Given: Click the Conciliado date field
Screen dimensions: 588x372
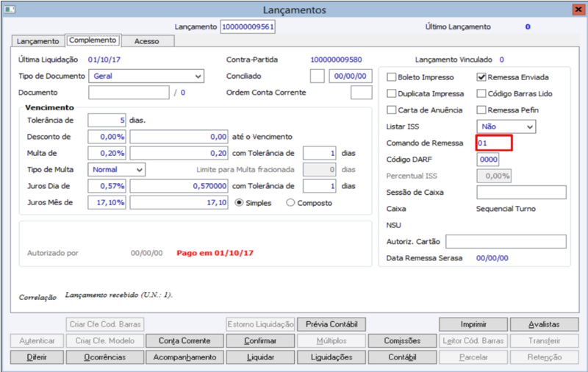Looking at the screenshot, I should tap(351, 76).
